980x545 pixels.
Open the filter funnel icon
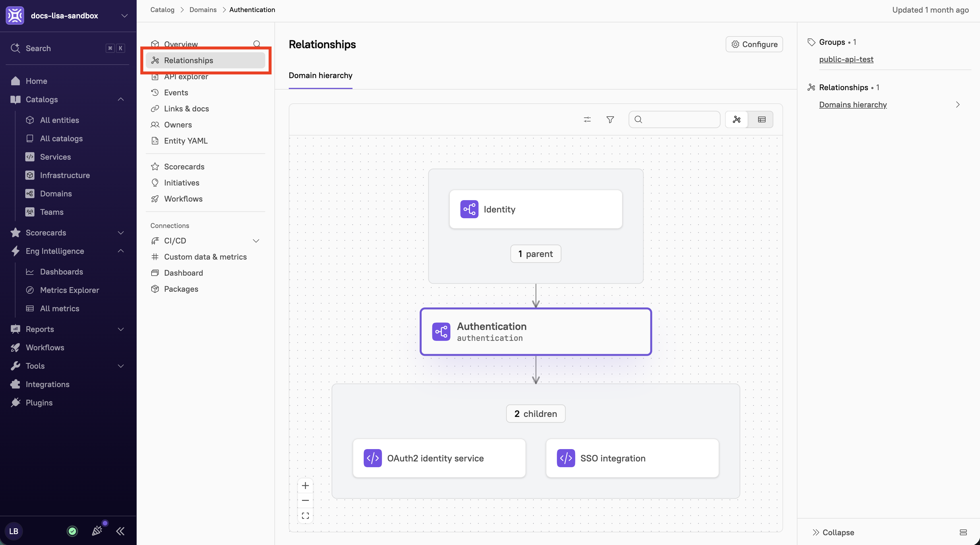610,119
